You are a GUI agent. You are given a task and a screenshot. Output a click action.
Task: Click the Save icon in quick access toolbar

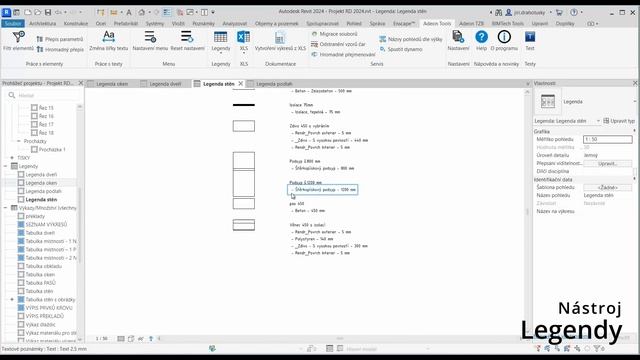48,12
